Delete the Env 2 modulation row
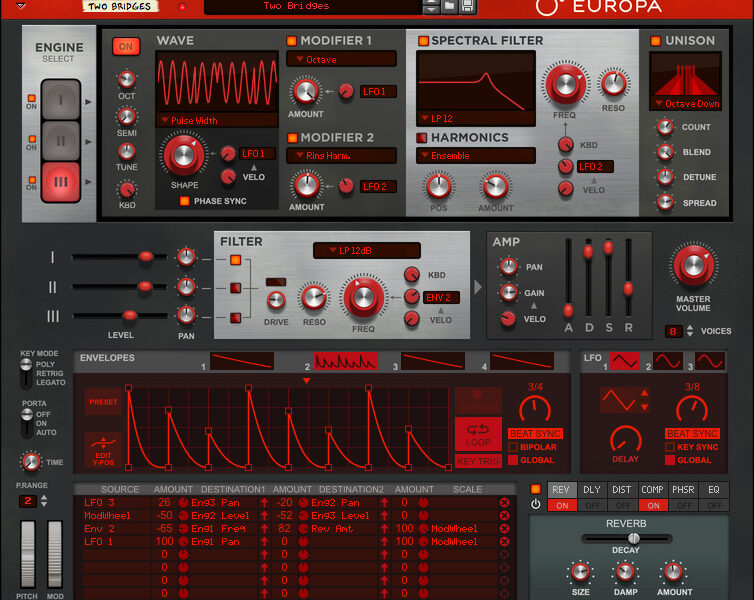This screenshot has height=600, width=754. (x=504, y=528)
